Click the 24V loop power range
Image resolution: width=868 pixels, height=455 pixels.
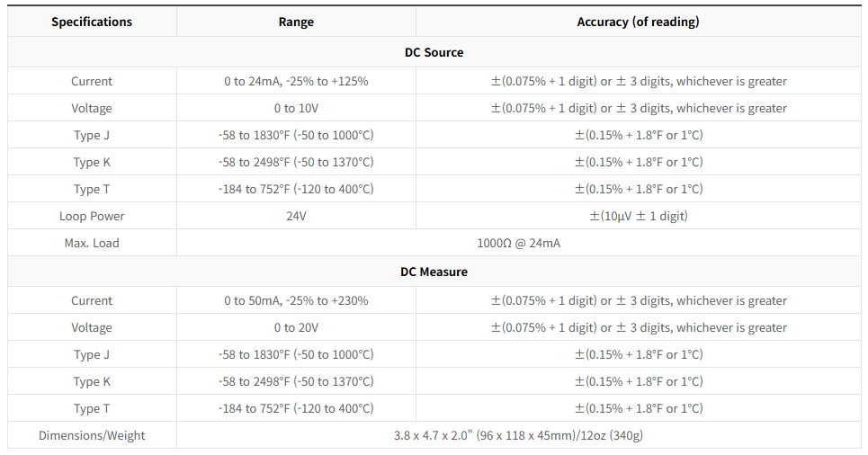pyautogui.click(x=296, y=216)
